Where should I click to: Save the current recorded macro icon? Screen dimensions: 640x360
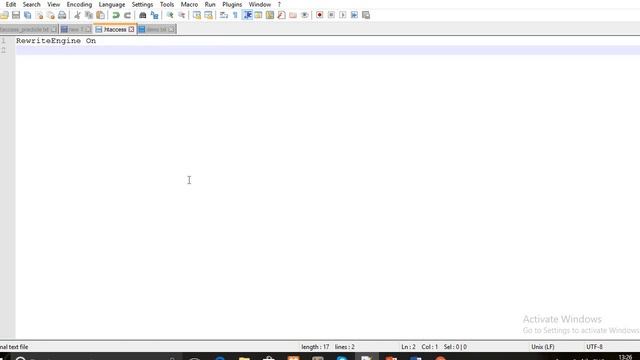click(366, 15)
